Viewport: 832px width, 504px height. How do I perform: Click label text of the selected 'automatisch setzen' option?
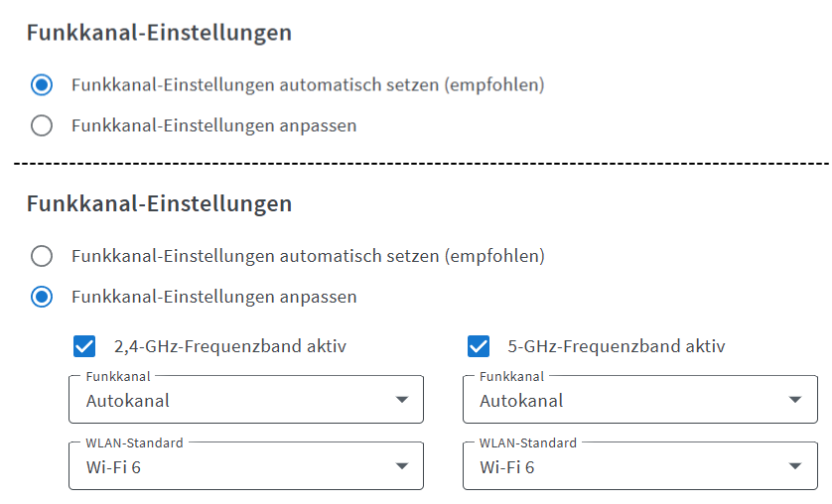pos(308,85)
